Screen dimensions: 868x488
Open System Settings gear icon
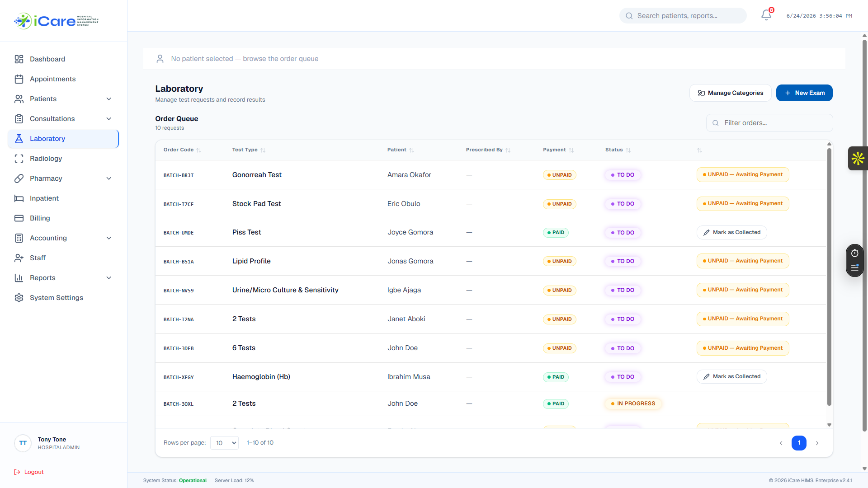[x=19, y=298]
